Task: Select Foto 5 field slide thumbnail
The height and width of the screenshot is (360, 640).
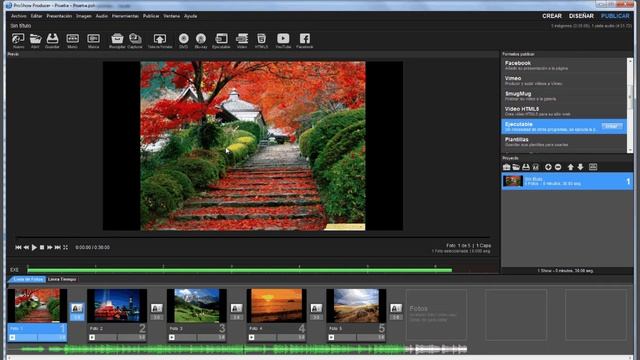Action: coord(356,305)
